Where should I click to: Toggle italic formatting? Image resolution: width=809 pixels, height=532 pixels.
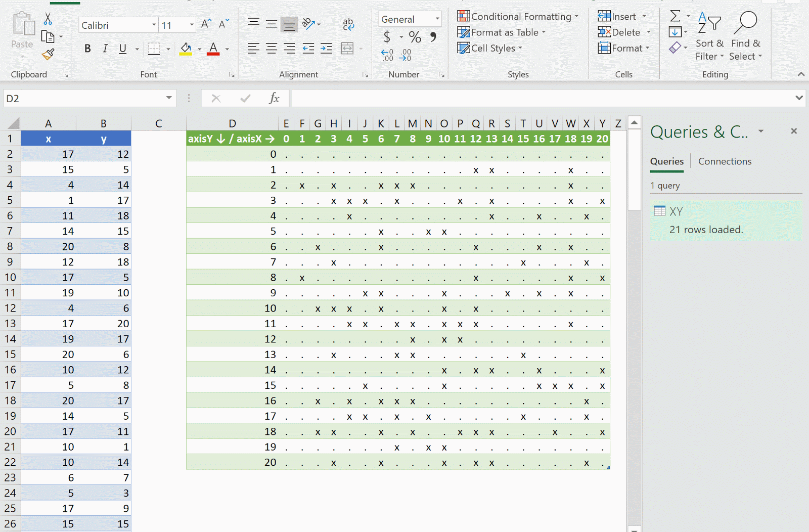(105, 49)
